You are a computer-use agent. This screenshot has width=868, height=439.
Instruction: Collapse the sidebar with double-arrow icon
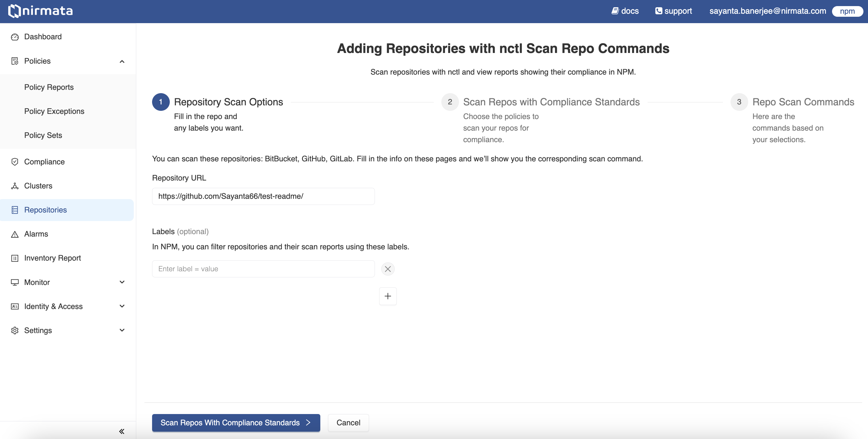pyautogui.click(x=122, y=431)
